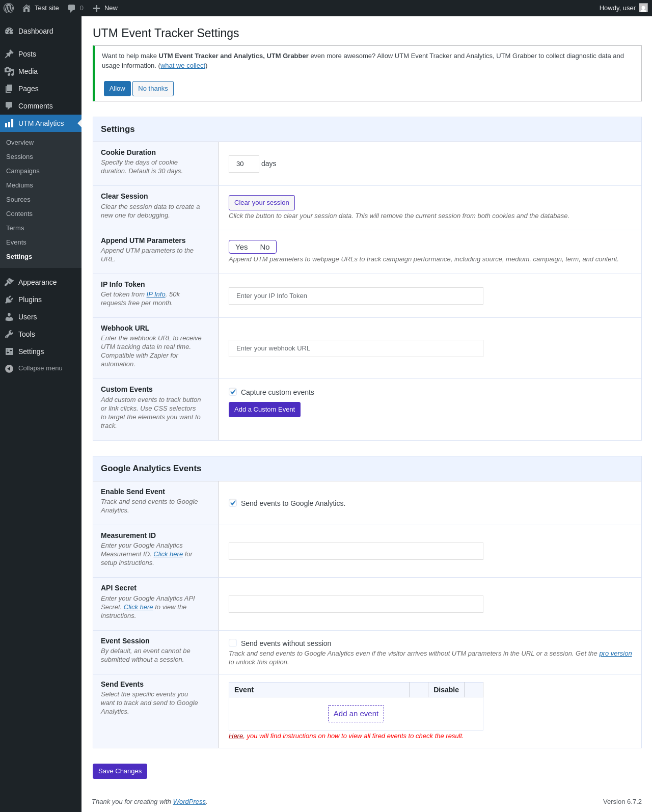The image size is (652, 812).
Task: Click the Collapse menu arrow icon
Action: tap(9, 368)
